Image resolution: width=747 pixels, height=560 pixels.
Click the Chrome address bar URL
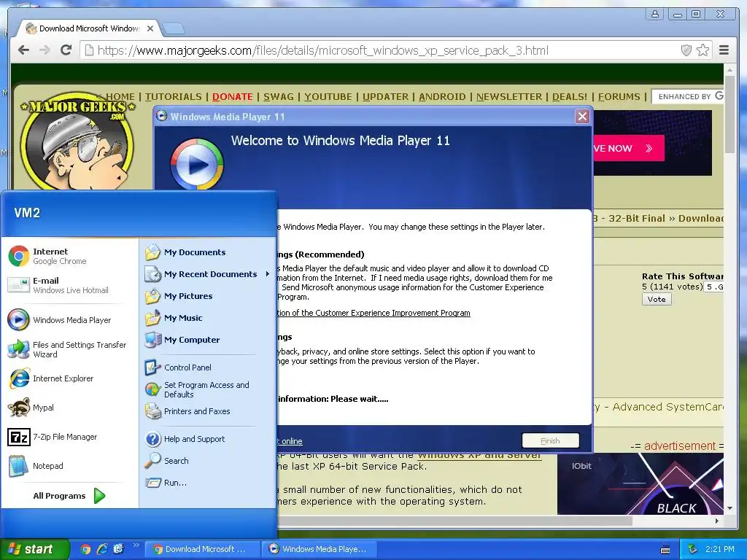323,50
